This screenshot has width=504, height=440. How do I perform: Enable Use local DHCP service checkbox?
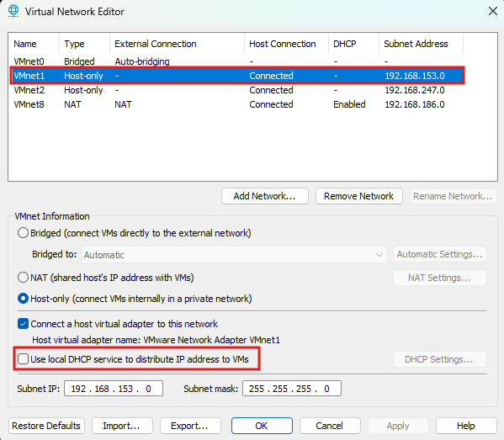point(24,358)
